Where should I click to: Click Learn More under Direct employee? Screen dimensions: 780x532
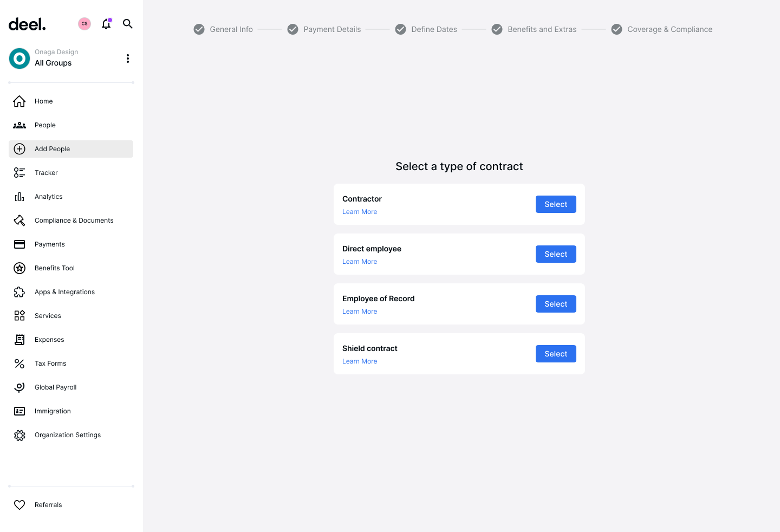pyautogui.click(x=360, y=262)
